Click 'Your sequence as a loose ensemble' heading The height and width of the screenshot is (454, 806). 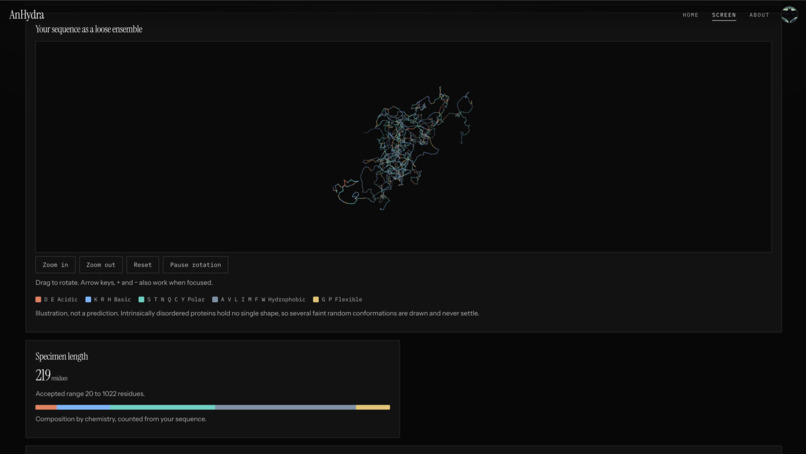tap(89, 29)
